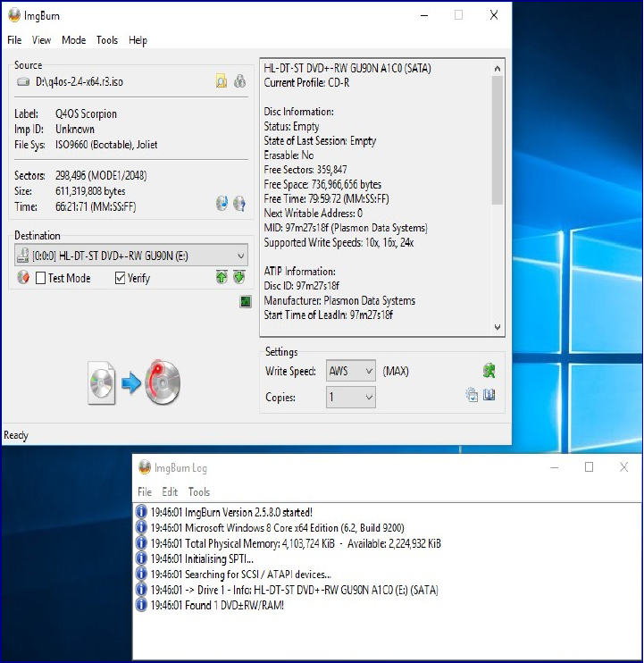Viewport: 644px width, 663px height.
Task: Open the Mode menu
Action: pyautogui.click(x=73, y=40)
